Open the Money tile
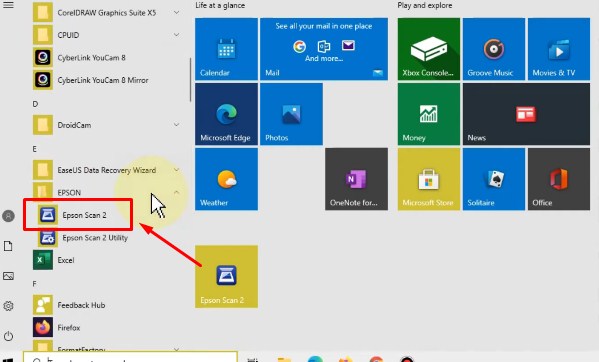Image resolution: width=599 pixels, height=362 pixels. pyautogui.click(x=429, y=114)
